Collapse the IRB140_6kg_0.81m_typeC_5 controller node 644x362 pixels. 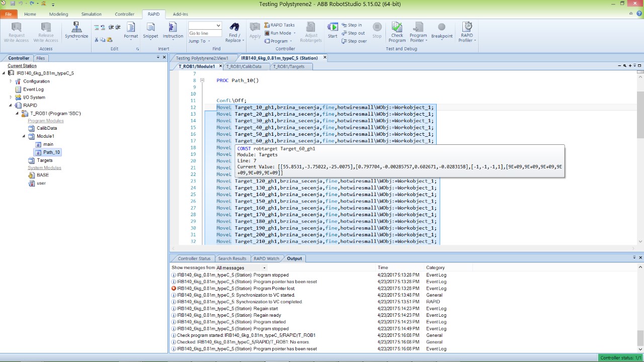tap(4, 73)
